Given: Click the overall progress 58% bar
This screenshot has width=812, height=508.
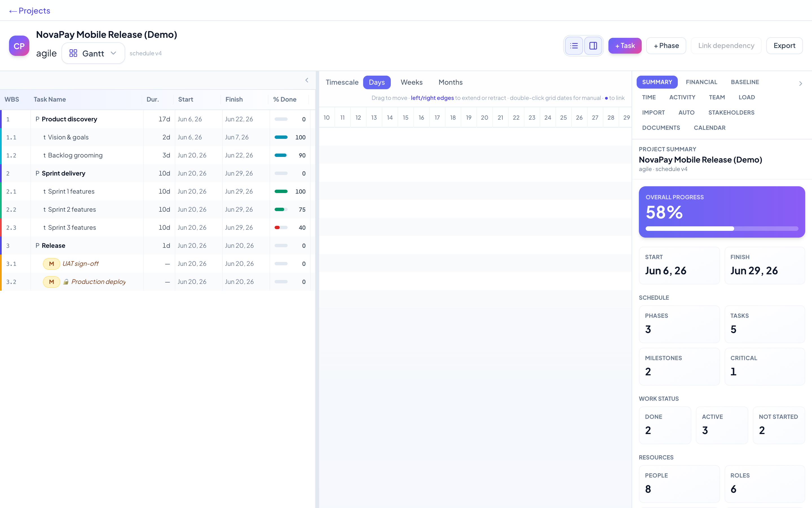Looking at the screenshot, I should coord(722,229).
